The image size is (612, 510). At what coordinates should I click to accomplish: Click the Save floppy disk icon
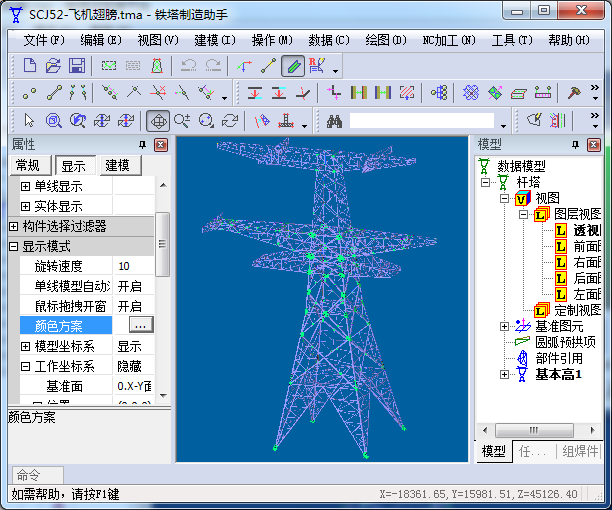pyautogui.click(x=76, y=66)
